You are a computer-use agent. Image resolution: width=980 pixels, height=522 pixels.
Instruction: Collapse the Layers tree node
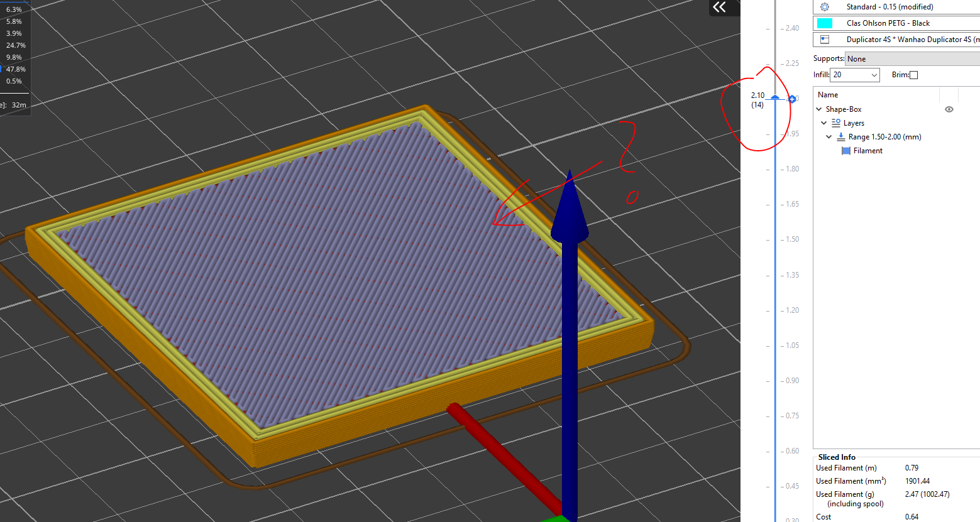tap(824, 123)
